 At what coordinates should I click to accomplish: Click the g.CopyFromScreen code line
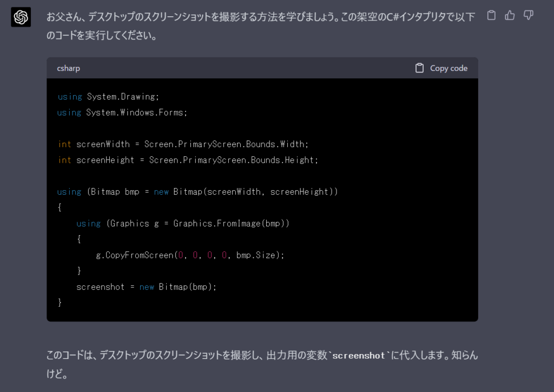pyautogui.click(x=189, y=255)
